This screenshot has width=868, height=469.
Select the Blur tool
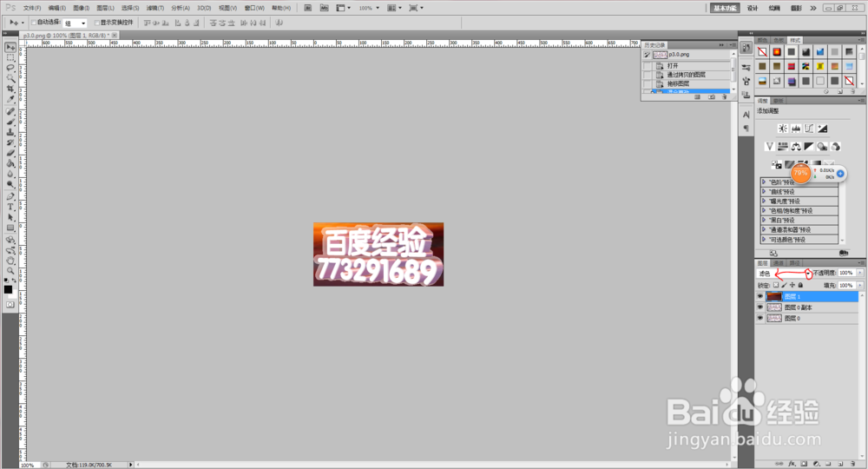pyautogui.click(x=10, y=175)
